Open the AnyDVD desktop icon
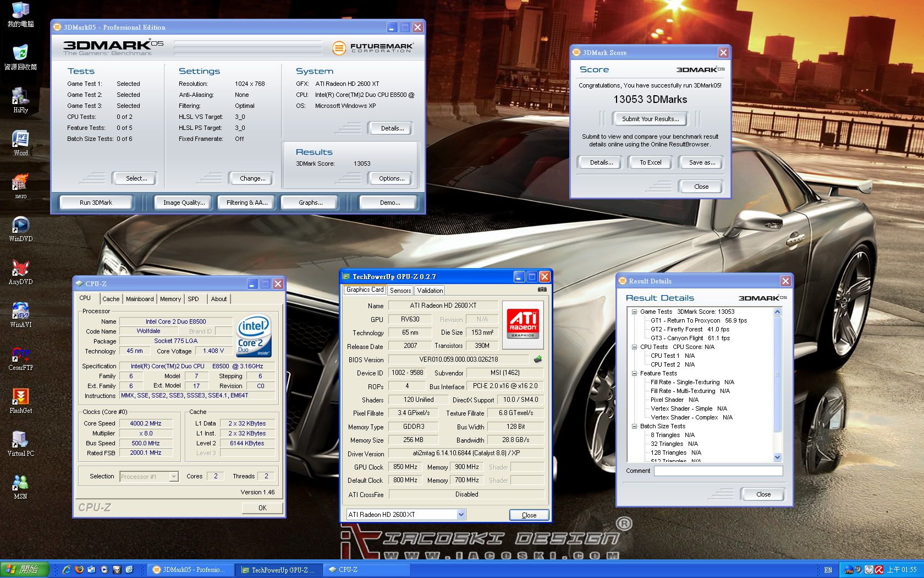This screenshot has width=924, height=578. tap(20, 271)
